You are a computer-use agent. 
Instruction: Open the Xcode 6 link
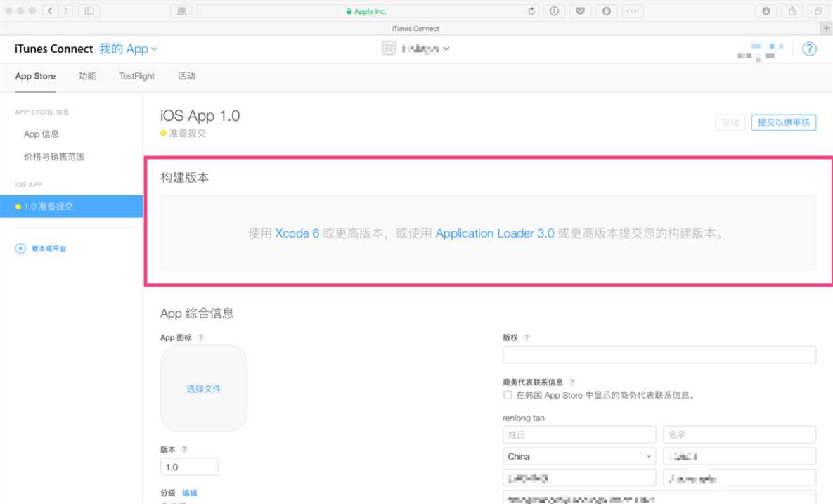tap(297, 233)
